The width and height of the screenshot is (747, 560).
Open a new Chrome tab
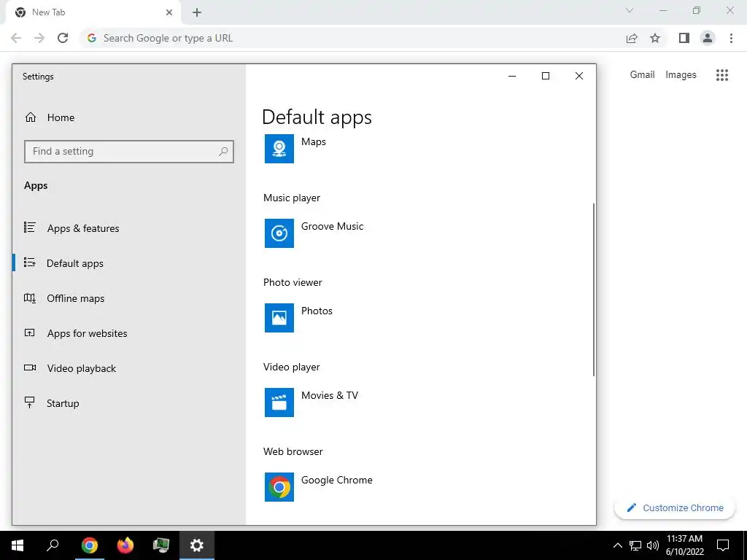click(197, 12)
